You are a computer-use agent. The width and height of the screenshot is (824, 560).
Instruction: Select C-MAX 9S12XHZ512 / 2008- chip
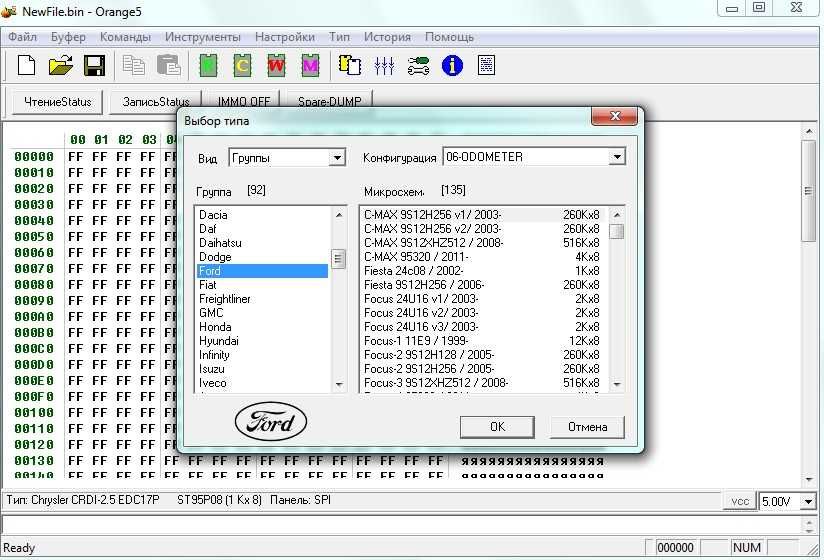pos(482,243)
